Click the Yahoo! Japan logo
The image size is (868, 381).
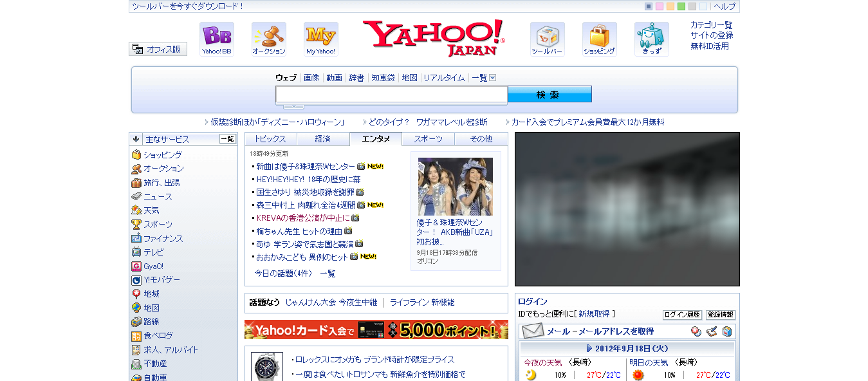[x=434, y=38]
